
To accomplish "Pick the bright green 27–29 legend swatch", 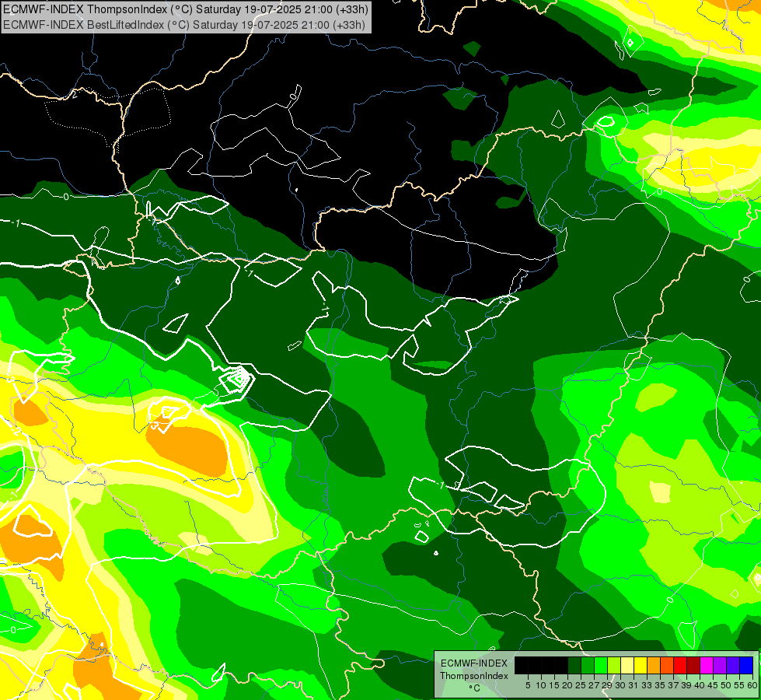I will pyautogui.click(x=601, y=665).
